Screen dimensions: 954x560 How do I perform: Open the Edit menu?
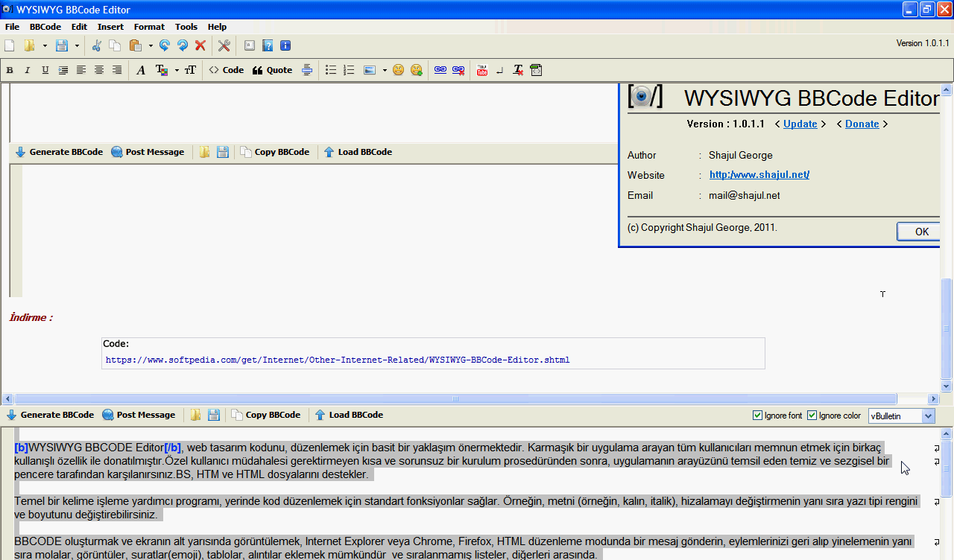pyautogui.click(x=79, y=27)
